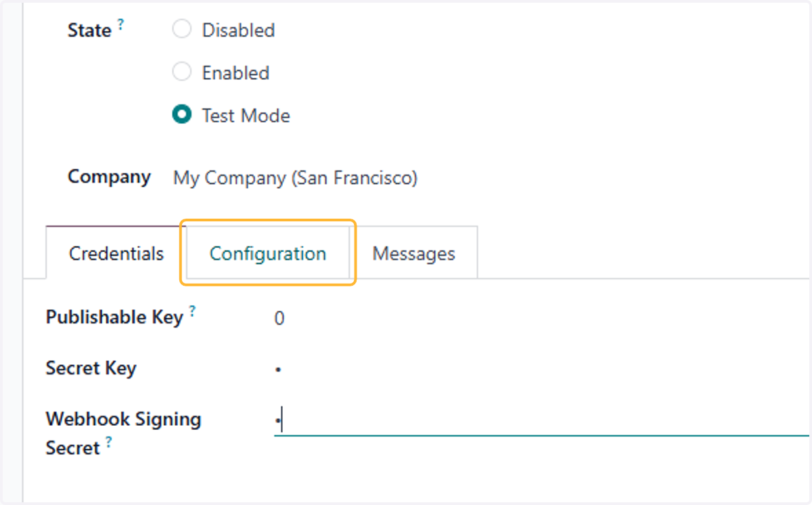Select the Test Mode radio button

(182, 115)
